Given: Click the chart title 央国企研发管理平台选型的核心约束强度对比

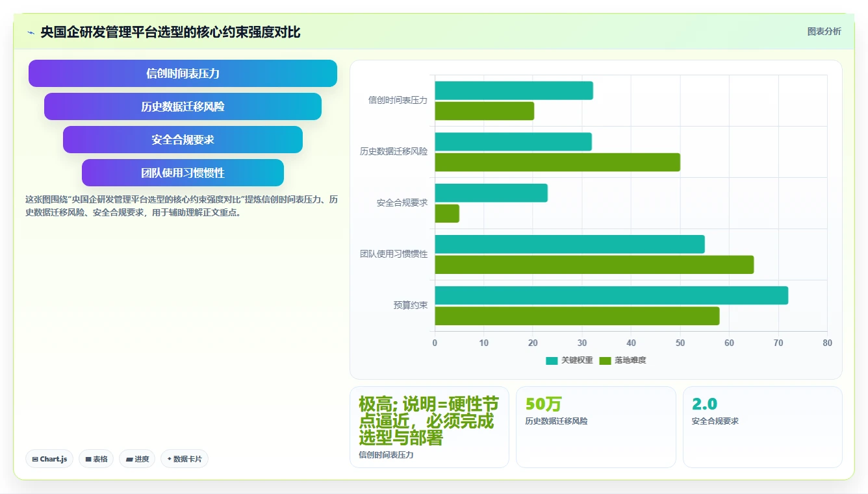Looking at the screenshot, I should 170,32.
